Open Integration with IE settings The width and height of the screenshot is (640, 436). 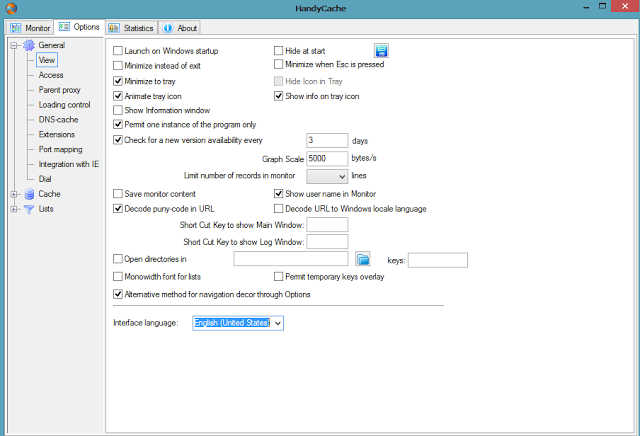coord(69,164)
